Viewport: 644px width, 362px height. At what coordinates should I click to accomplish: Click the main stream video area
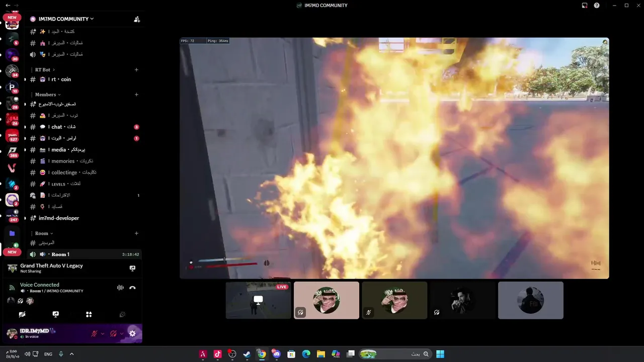pos(394,158)
